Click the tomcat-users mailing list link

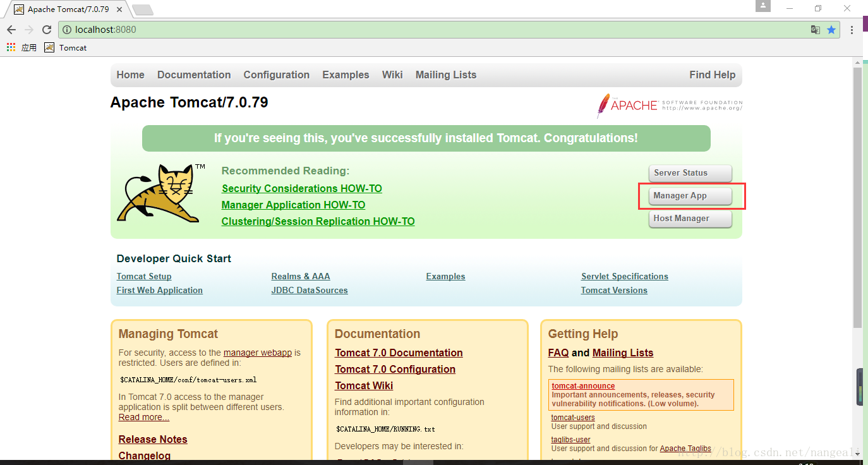[573, 418]
